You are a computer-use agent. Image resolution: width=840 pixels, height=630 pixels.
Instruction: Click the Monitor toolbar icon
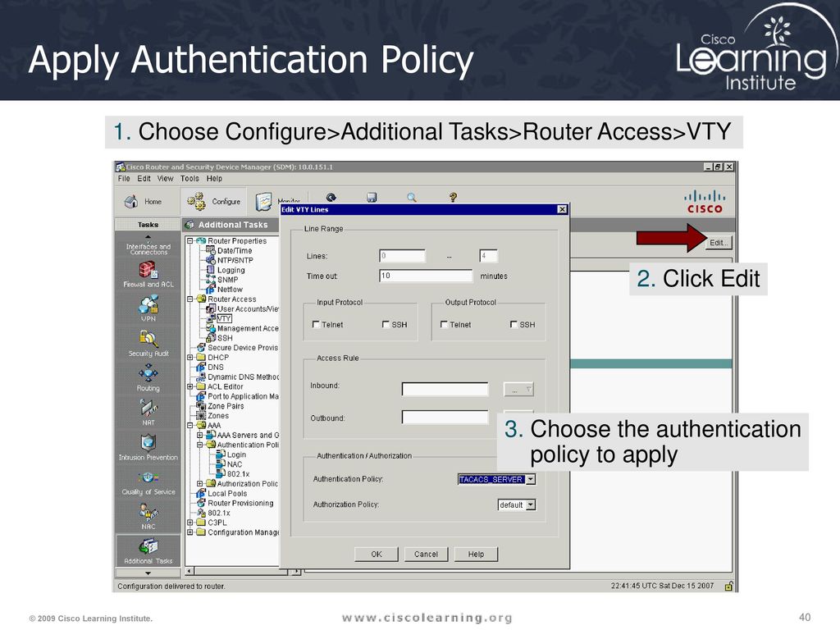263,202
